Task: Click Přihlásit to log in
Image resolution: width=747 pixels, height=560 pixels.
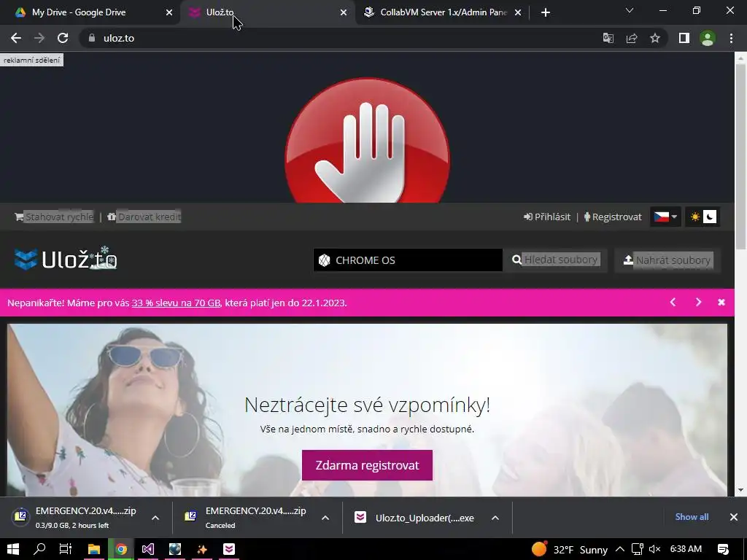Action: (547, 217)
